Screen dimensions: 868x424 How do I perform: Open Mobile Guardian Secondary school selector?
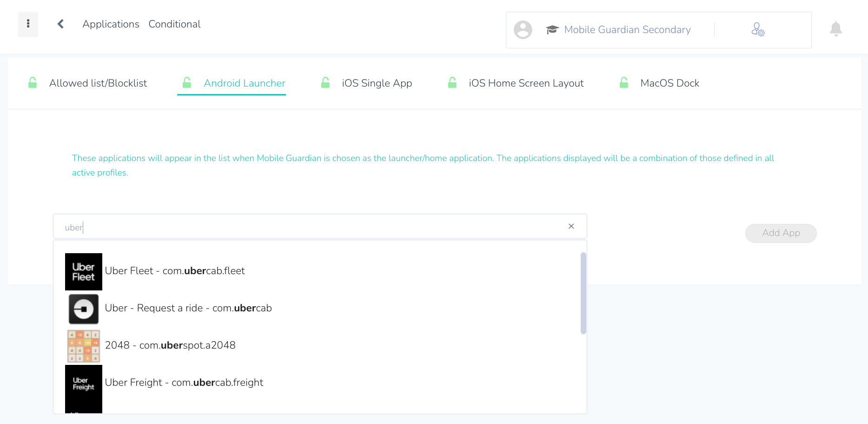[x=627, y=30]
